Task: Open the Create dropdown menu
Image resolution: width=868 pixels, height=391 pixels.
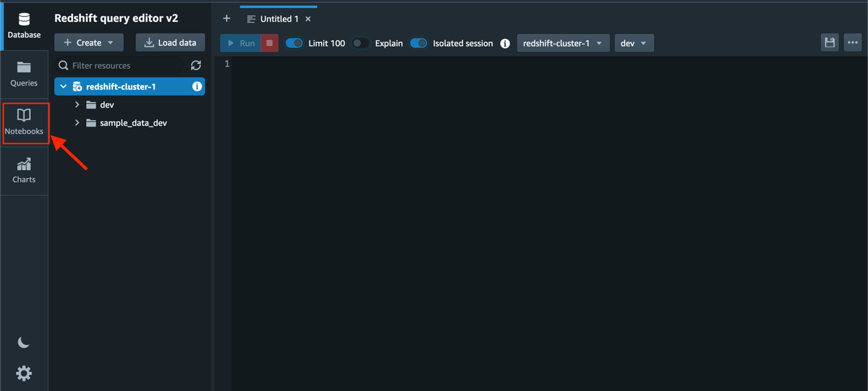Action: 89,43
